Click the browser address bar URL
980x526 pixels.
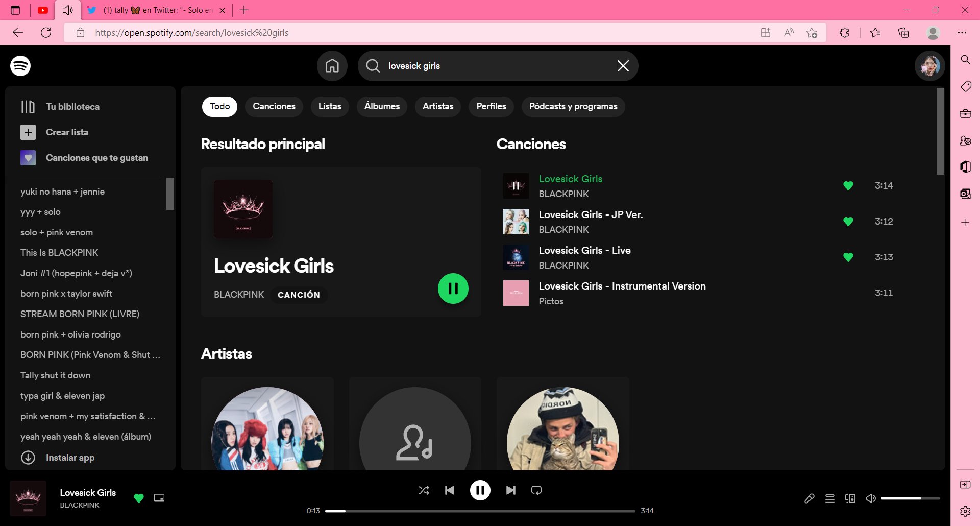pos(191,33)
